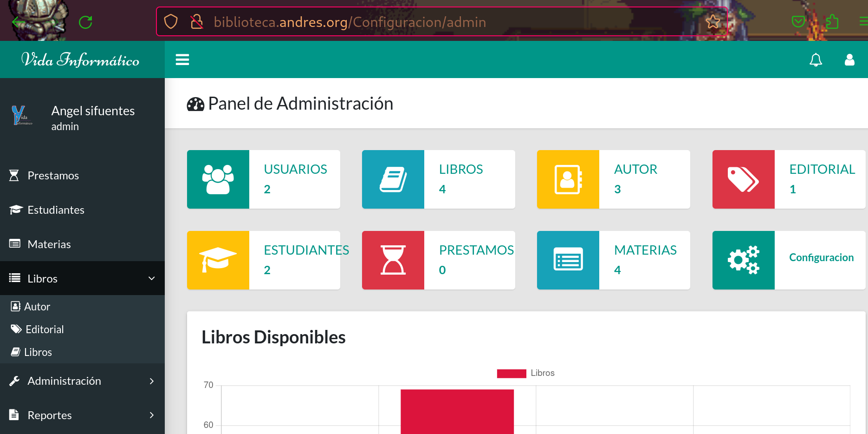Reload the page with refresh icon
Screen dimensions: 868x434
point(85,22)
